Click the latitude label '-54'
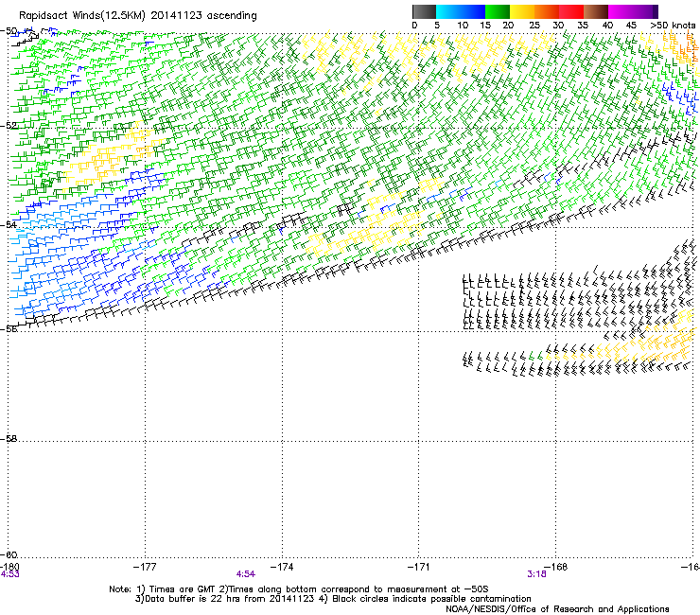Screen dimensions: 700x615 click(9, 224)
